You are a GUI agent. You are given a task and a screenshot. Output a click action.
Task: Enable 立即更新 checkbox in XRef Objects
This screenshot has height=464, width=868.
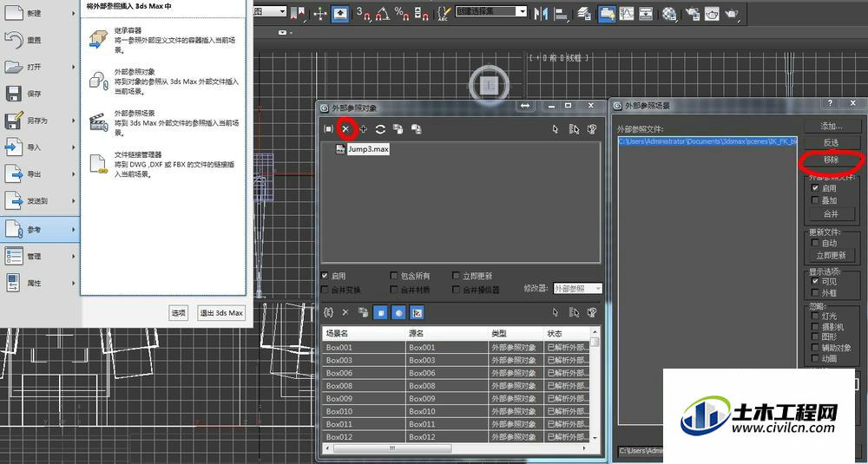(x=456, y=276)
